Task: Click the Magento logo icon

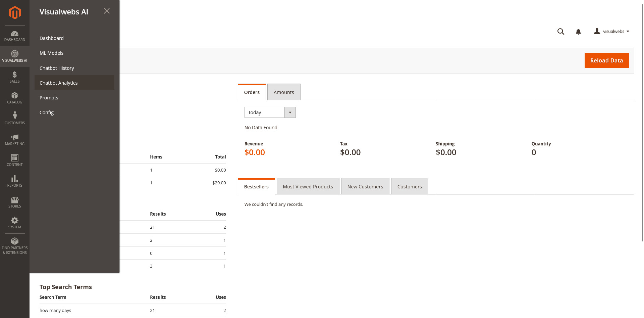Action: (x=15, y=13)
